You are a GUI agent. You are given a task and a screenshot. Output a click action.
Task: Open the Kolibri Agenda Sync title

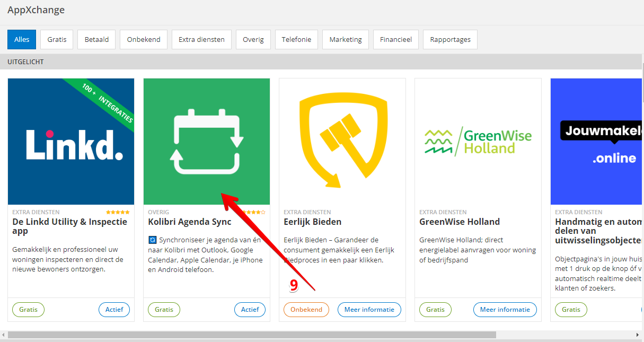click(190, 222)
